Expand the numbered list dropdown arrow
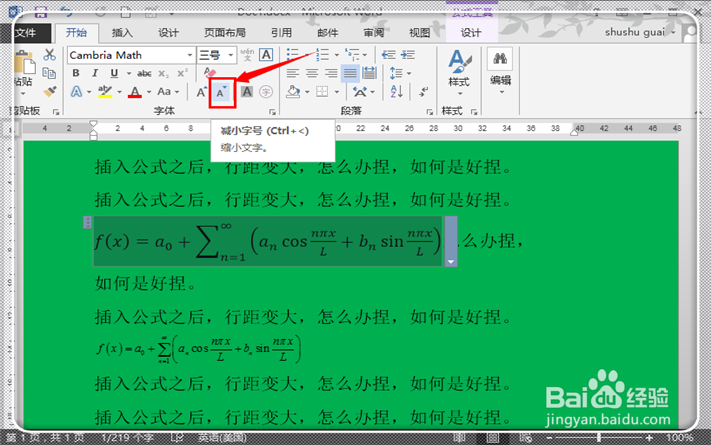 (336, 55)
